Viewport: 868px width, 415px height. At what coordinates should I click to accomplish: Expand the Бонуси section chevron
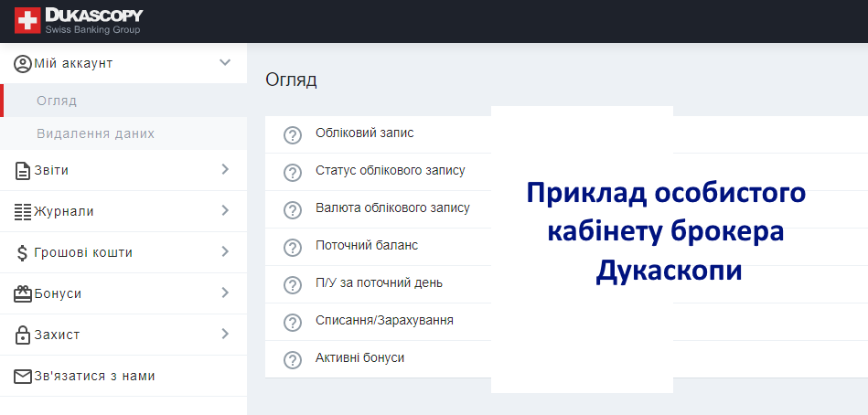pos(225,293)
